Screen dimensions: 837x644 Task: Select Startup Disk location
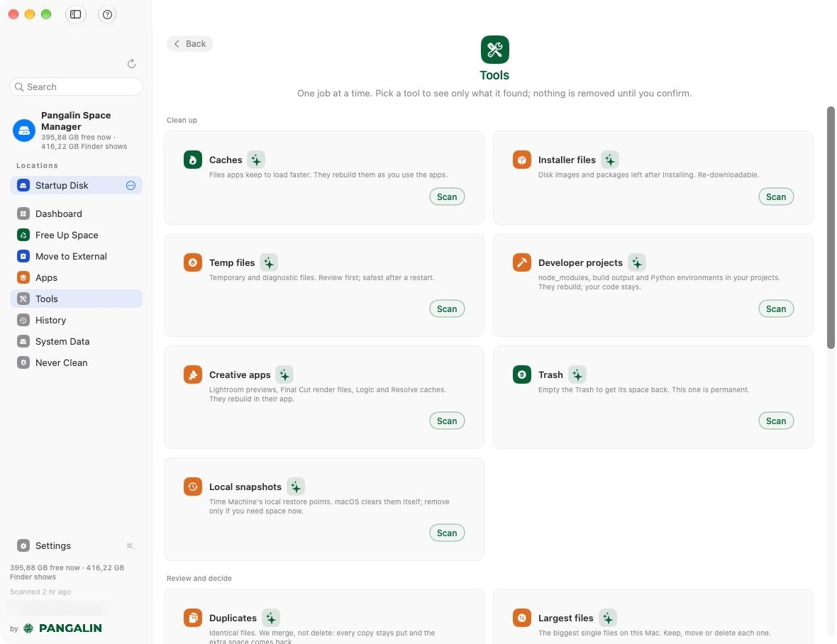(76, 185)
